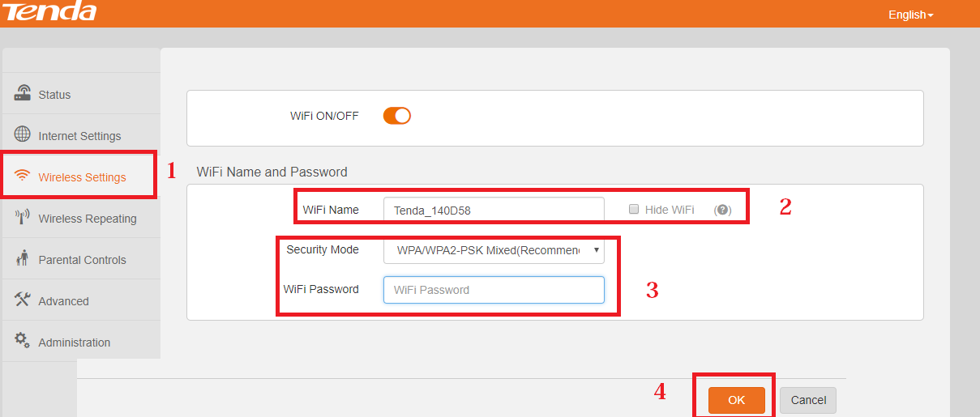Click the Hide WiFi help question mark

pos(722,210)
